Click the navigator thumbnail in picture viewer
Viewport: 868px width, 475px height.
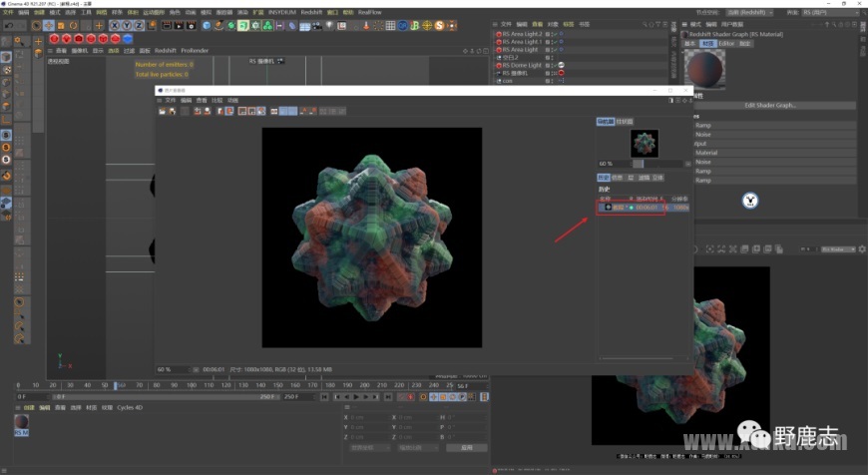pyautogui.click(x=645, y=144)
